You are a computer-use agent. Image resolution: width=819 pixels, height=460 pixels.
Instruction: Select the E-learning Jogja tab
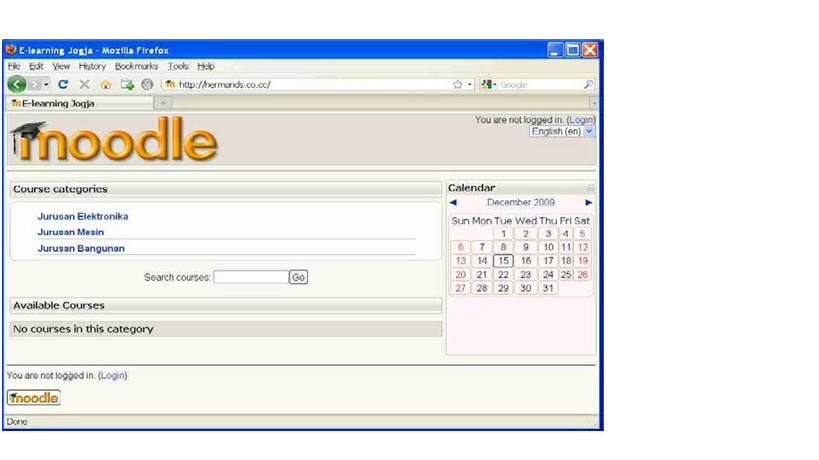[x=80, y=103]
